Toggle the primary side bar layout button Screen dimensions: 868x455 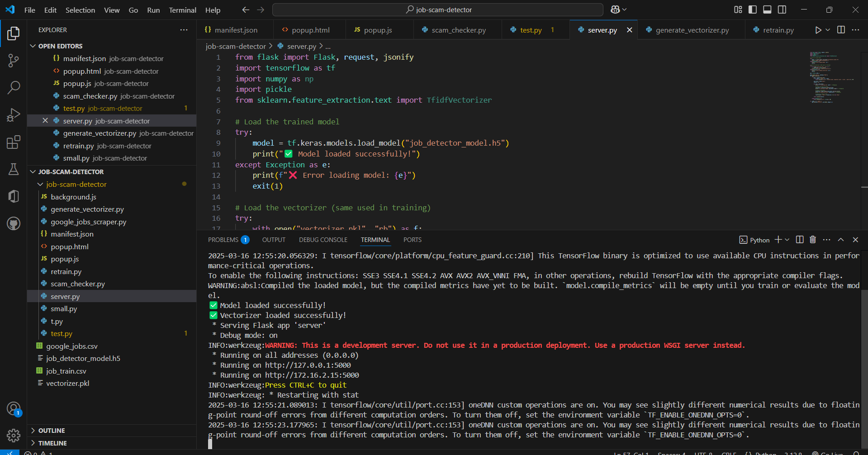click(753, 9)
